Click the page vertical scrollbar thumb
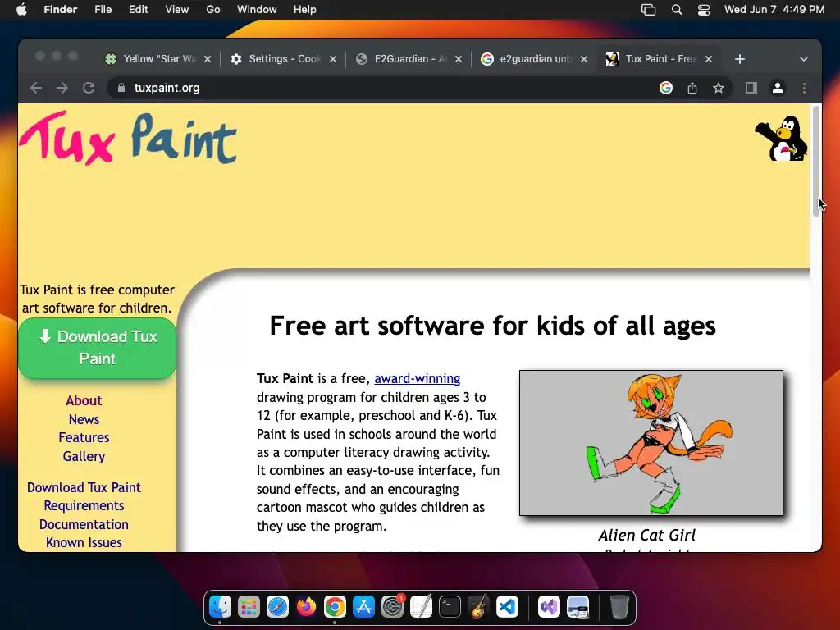The width and height of the screenshot is (840, 630). 816,161
